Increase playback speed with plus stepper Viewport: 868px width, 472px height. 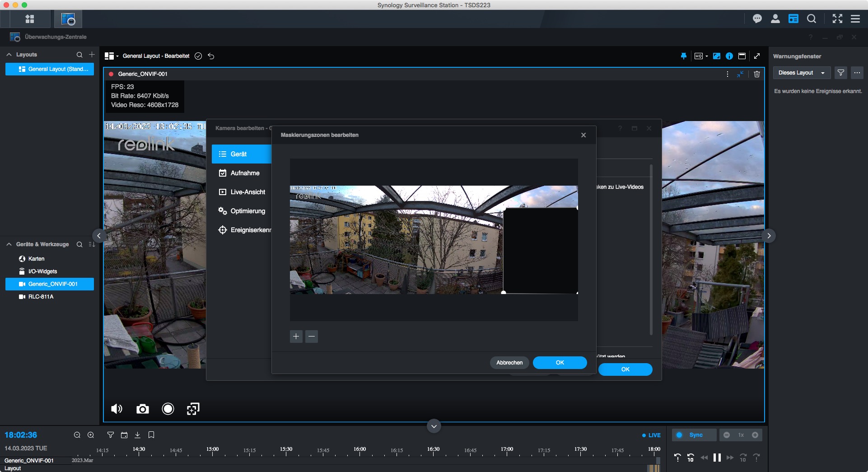pyautogui.click(x=755, y=435)
